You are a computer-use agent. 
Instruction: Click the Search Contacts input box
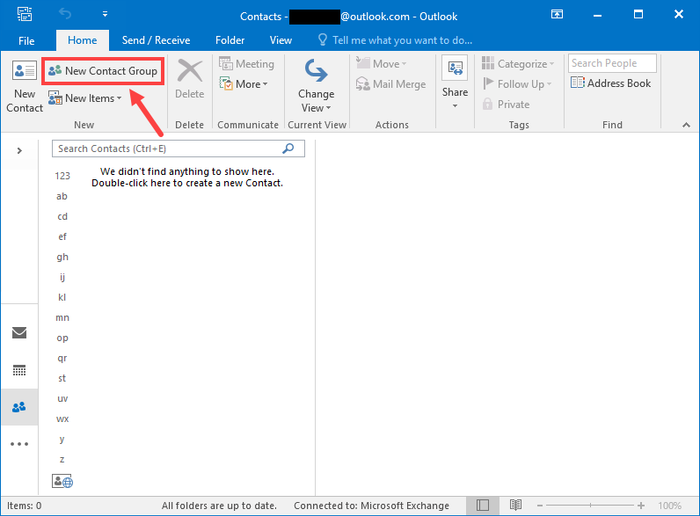pos(165,149)
